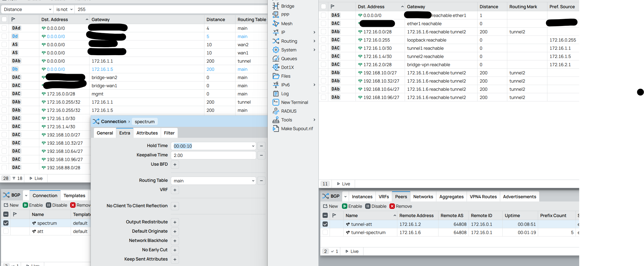Open the PPP menu item
This screenshot has width=644, height=266.
point(285,15)
